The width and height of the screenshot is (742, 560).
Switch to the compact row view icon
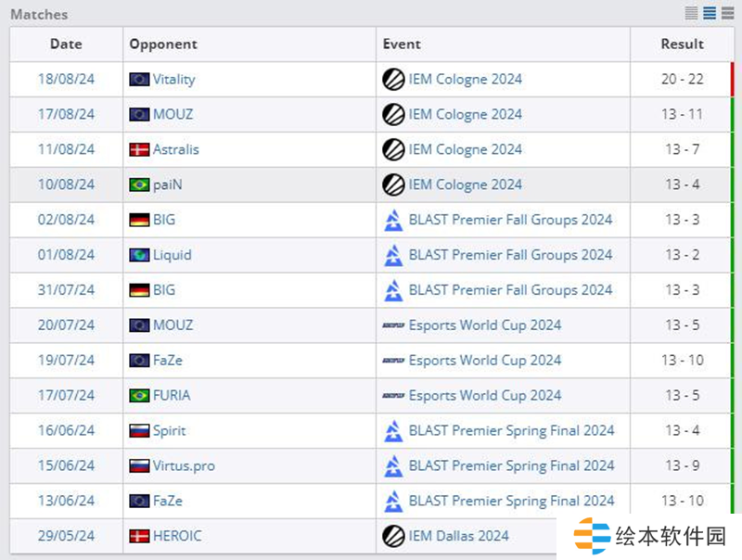point(691,13)
